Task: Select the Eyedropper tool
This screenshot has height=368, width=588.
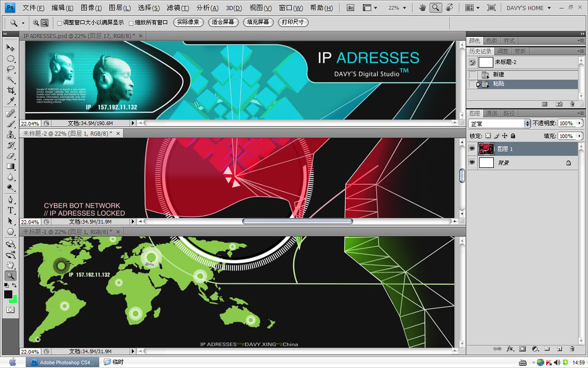Action: click(10, 101)
